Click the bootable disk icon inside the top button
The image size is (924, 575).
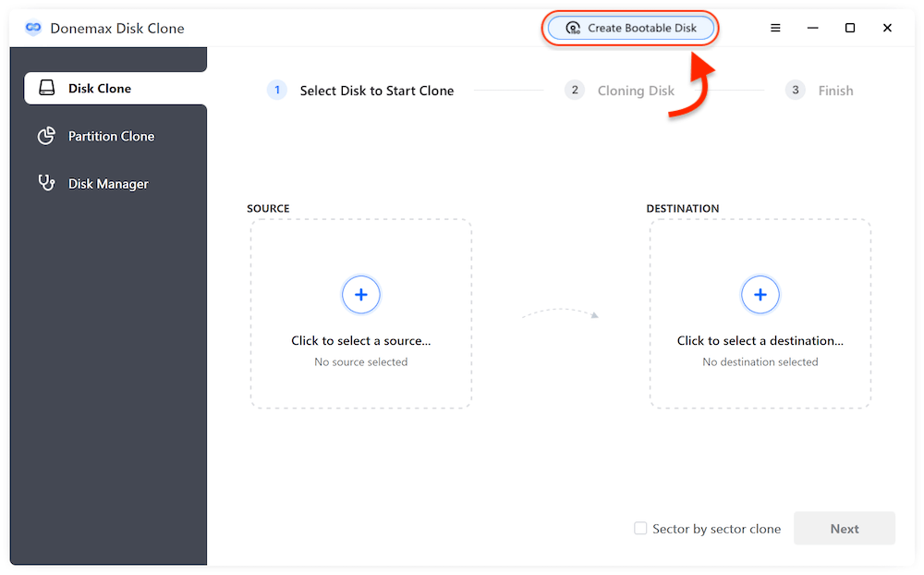pyautogui.click(x=574, y=28)
